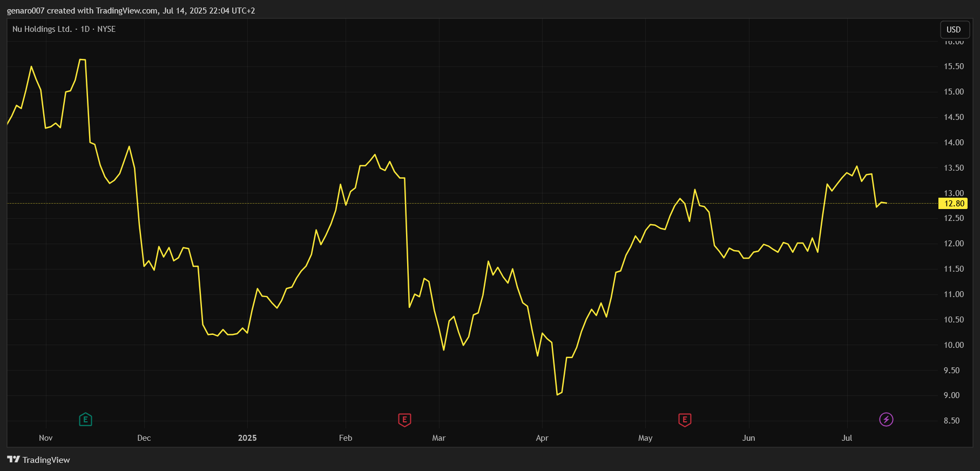Screen dimensions: 980x471
Task: Click the TradingView logo at bottom left
Action: click(39, 460)
